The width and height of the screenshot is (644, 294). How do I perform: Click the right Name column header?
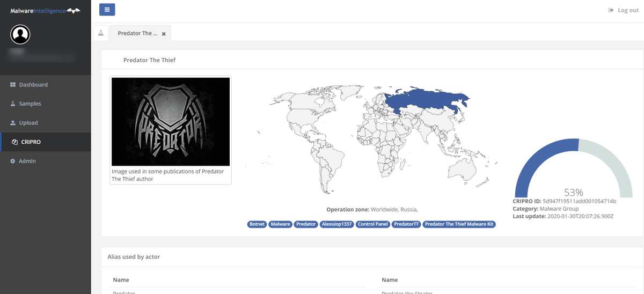point(390,280)
